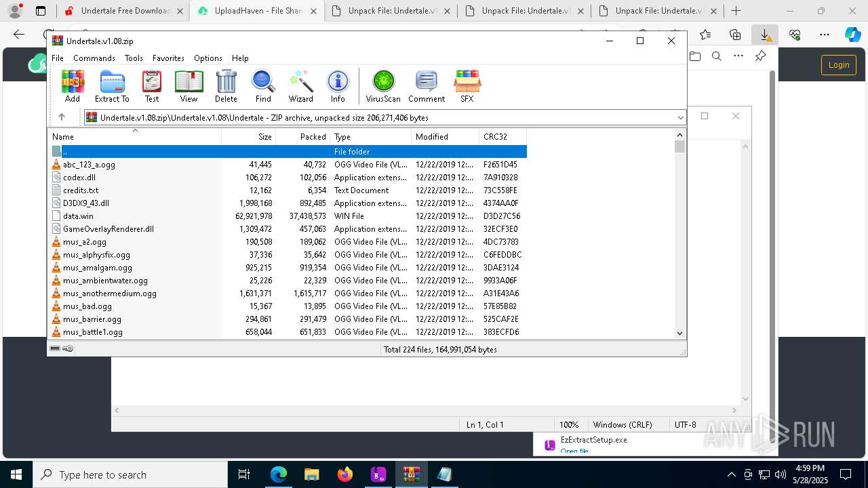The image size is (868, 488).
Task: Open Copilot icon in Edge
Action: [852, 35]
